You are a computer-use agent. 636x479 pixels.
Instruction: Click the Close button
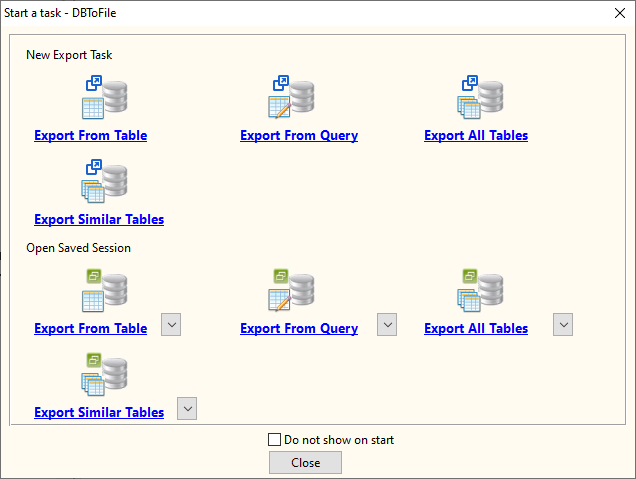pos(305,463)
